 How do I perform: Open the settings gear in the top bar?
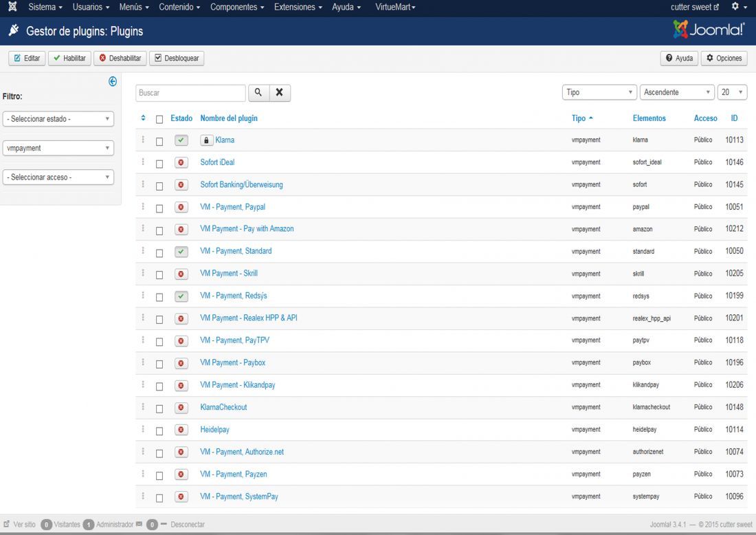[x=735, y=7]
